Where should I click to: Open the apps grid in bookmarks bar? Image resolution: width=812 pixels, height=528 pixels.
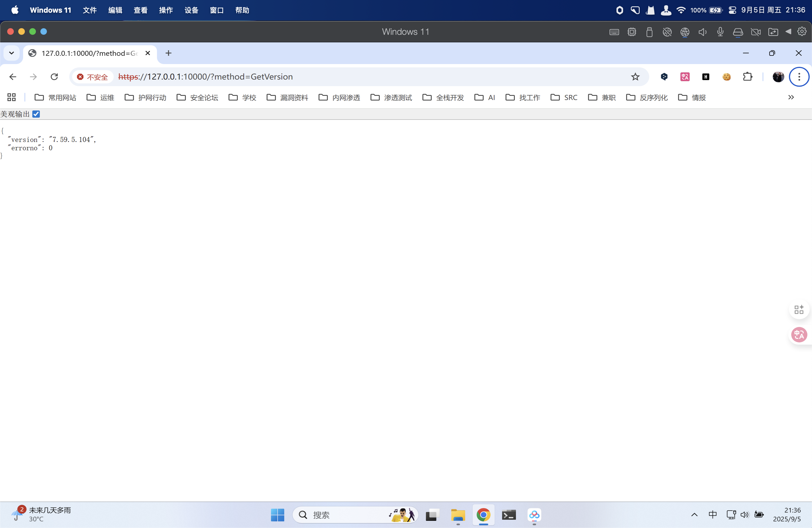pos(12,97)
